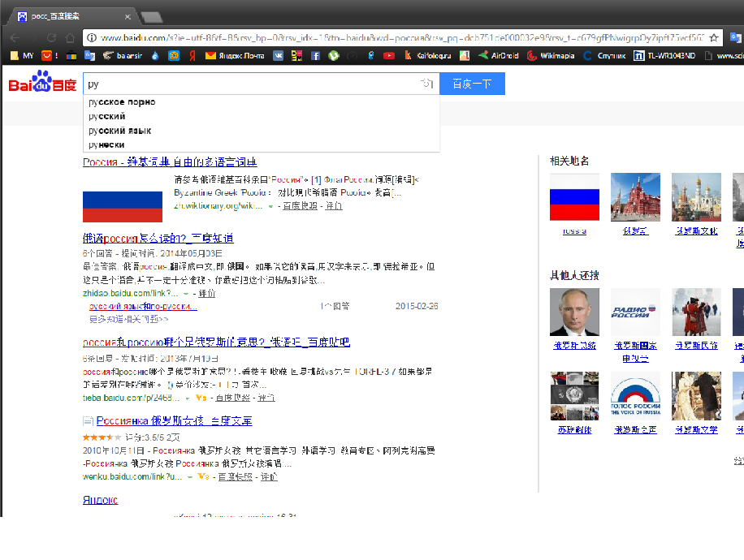Open the ba arsir bookmark

(x=123, y=55)
